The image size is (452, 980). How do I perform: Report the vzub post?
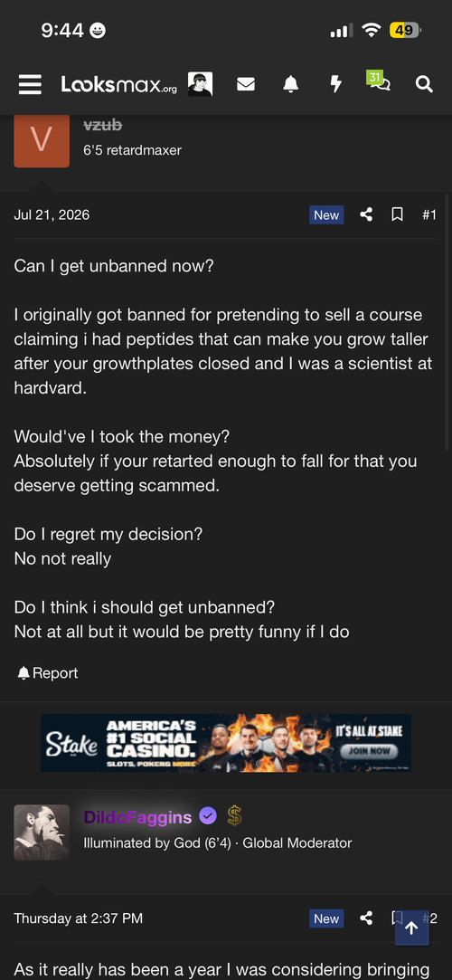point(48,673)
